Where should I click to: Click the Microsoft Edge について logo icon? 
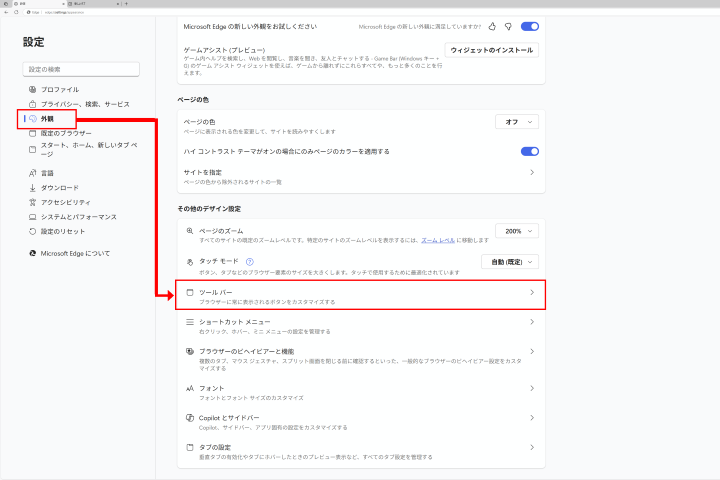33,253
